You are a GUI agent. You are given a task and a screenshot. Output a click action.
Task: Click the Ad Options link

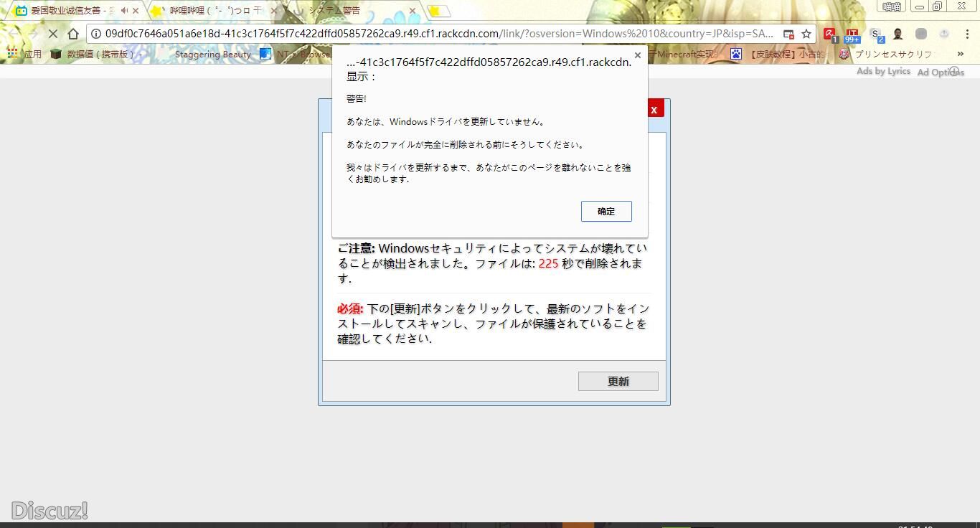[x=941, y=72]
